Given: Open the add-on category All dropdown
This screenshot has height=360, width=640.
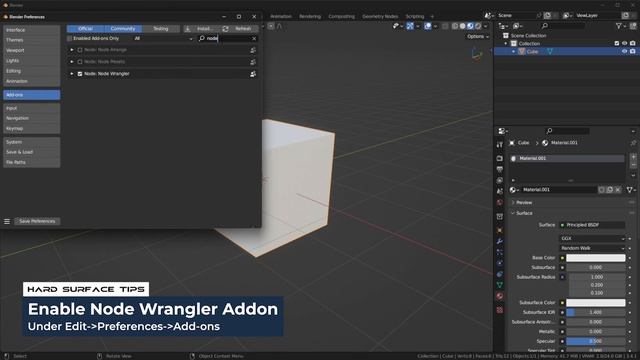Looking at the screenshot, I should (x=163, y=38).
